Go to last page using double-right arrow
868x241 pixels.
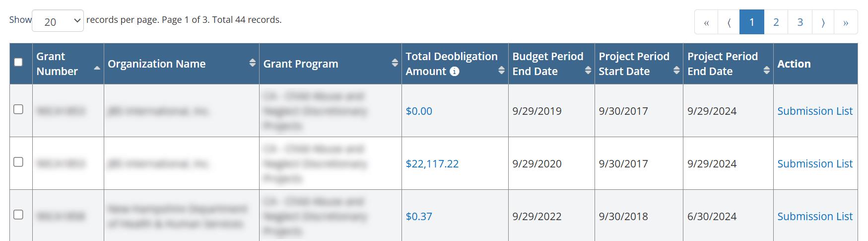point(846,22)
